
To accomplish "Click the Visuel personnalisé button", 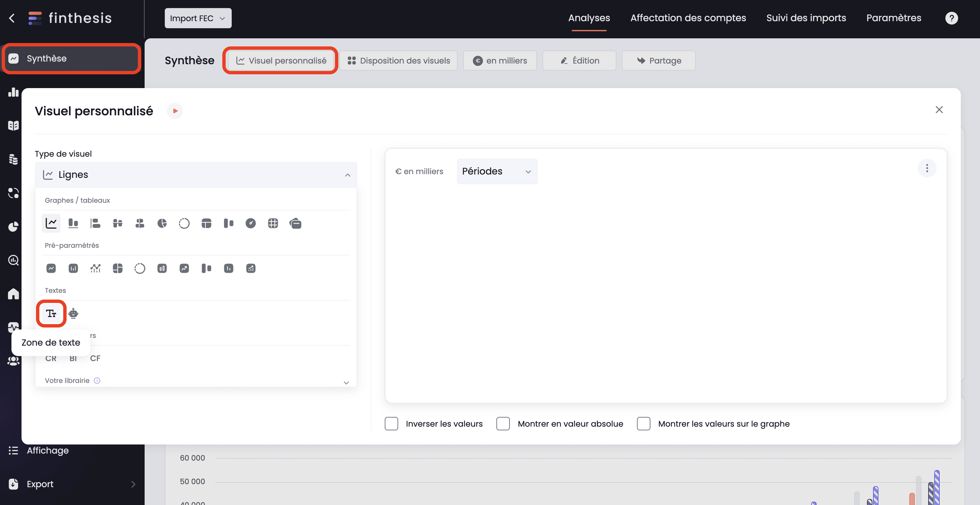I will click(x=281, y=61).
